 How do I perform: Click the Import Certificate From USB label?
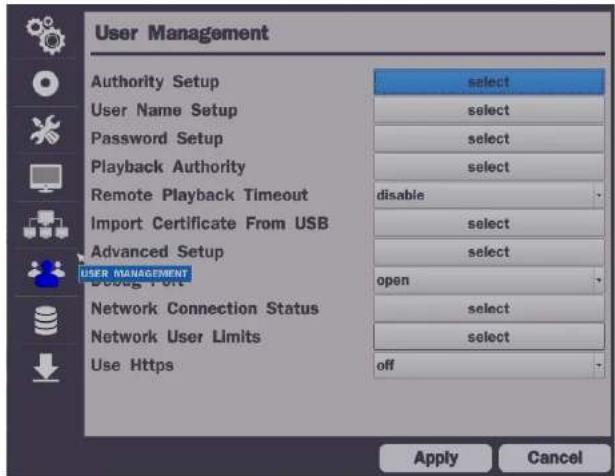pos(209,224)
